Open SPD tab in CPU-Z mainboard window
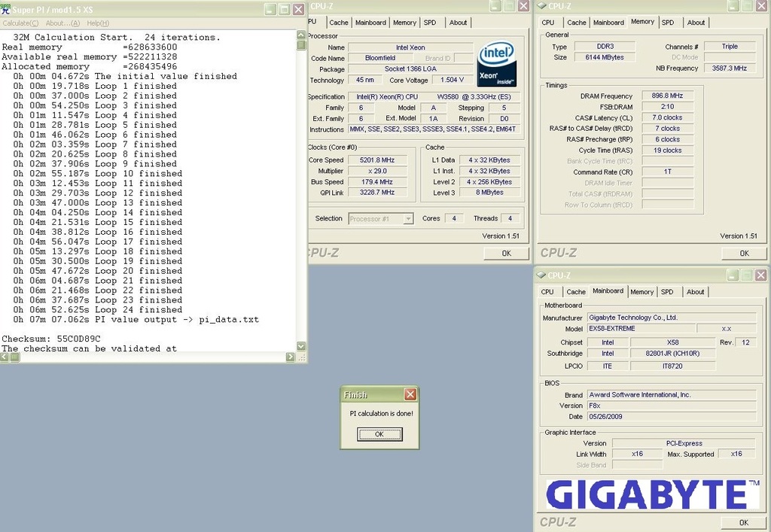The image size is (771, 532). [x=667, y=292]
